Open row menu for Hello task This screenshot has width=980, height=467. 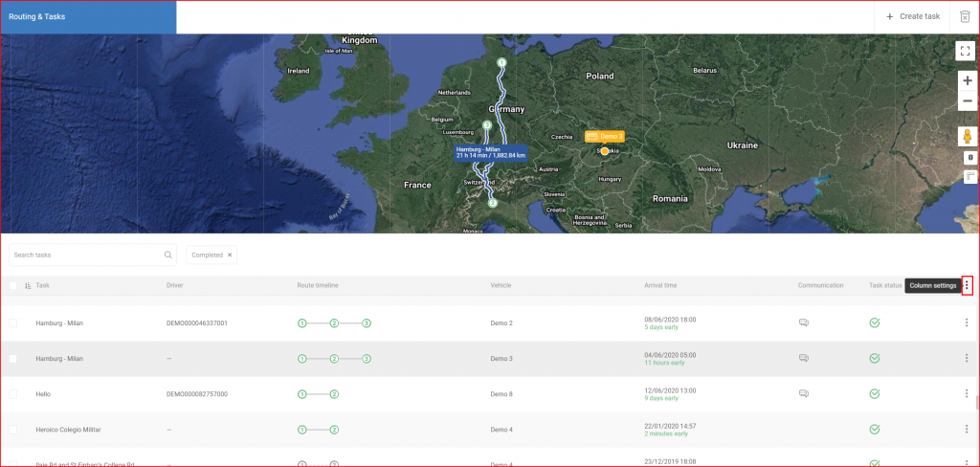click(x=967, y=394)
